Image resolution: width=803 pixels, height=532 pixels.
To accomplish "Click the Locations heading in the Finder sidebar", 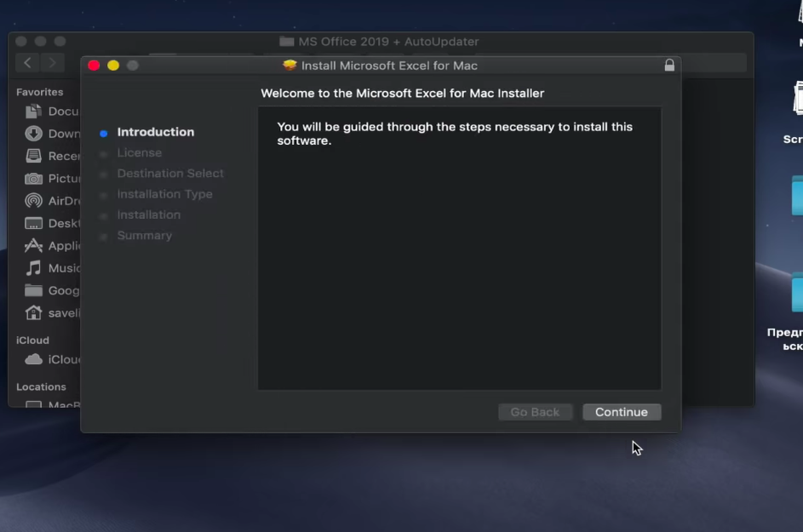I will pyautogui.click(x=41, y=387).
